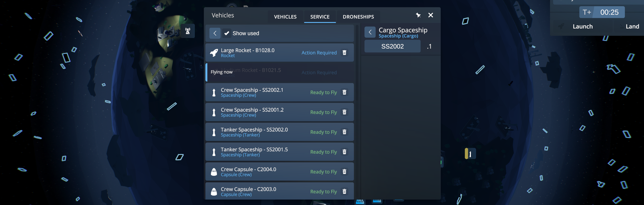Go back from Cargo Spaceship details
The image size is (644, 205).
tap(370, 32)
